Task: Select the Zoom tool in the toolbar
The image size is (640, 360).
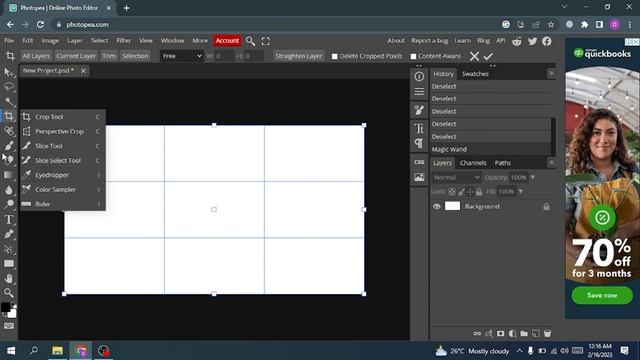Action: tap(9, 293)
